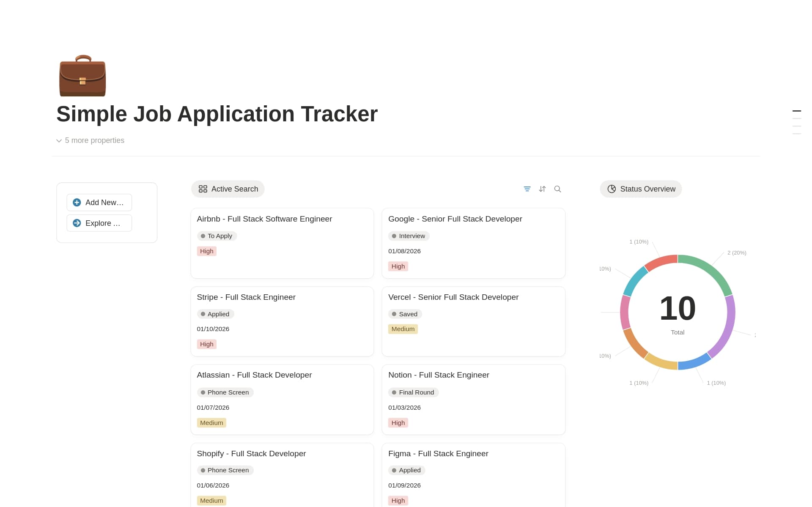The width and height of the screenshot is (812, 507).
Task: Click the date 01/03/2026 on Notion card
Action: coord(404,408)
